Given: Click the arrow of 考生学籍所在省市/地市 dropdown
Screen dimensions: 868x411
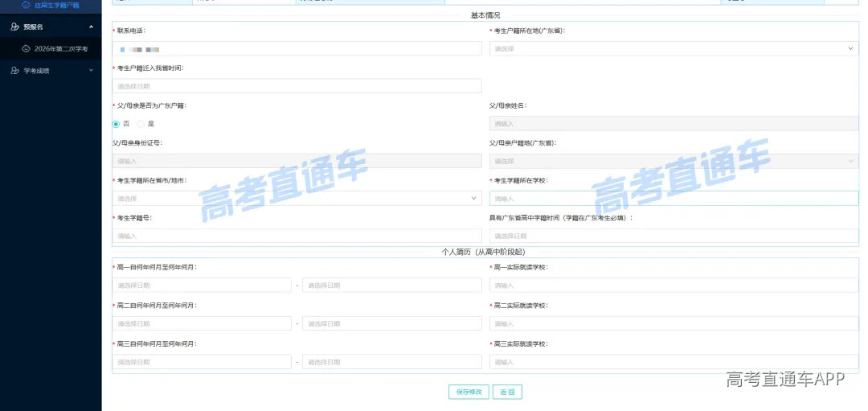Looking at the screenshot, I should point(474,199).
